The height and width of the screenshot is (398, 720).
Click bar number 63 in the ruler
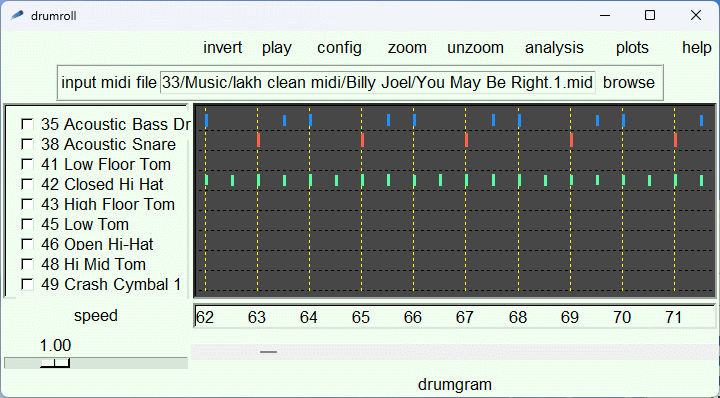[x=257, y=317]
